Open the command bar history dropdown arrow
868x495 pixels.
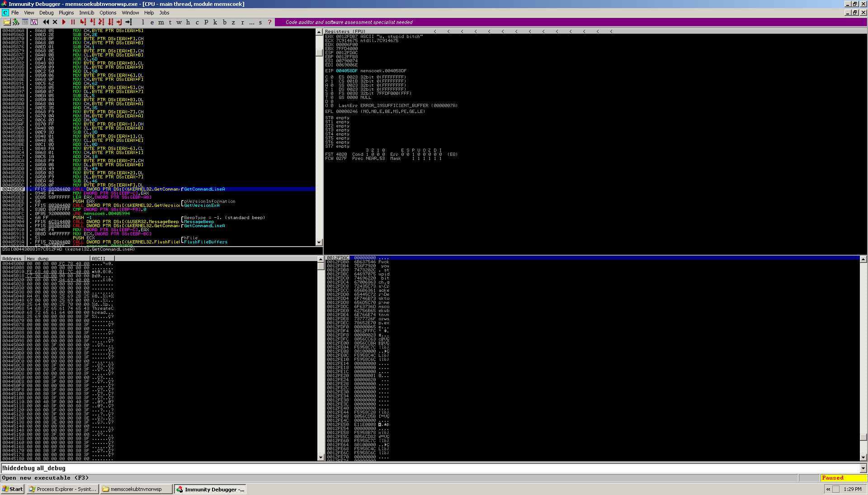tap(863, 468)
